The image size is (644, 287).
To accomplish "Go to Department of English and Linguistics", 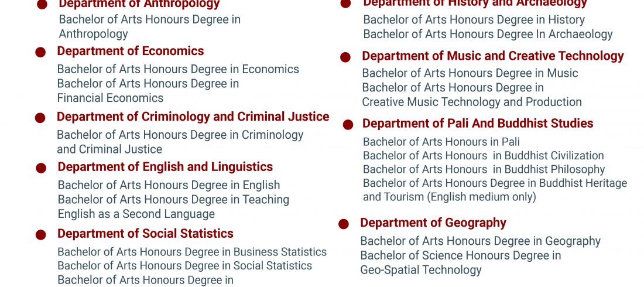I will coord(165,167).
